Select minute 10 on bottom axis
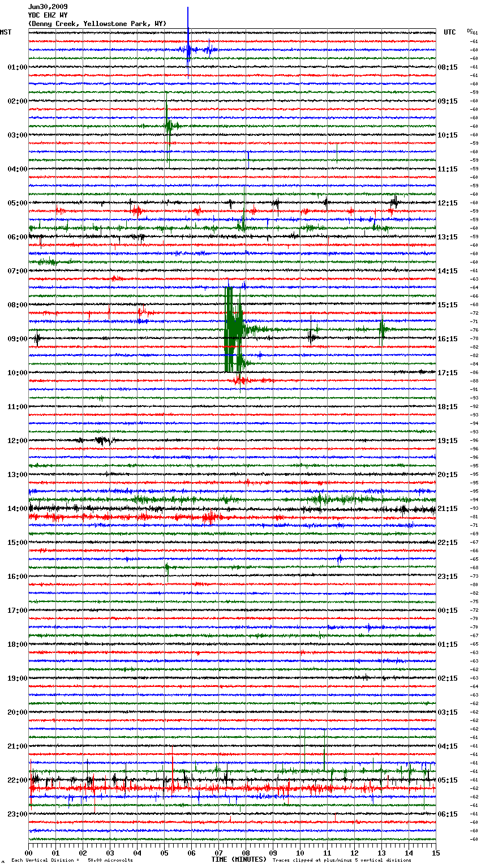The width and height of the screenshot is (481, 868). tap(300, 853)
